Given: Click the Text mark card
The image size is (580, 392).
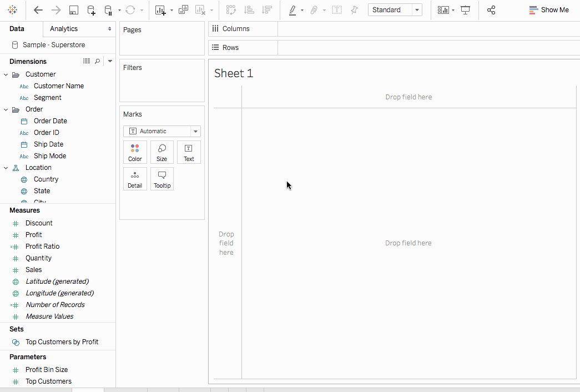Looking at the screenshot, I should (189, 152).
